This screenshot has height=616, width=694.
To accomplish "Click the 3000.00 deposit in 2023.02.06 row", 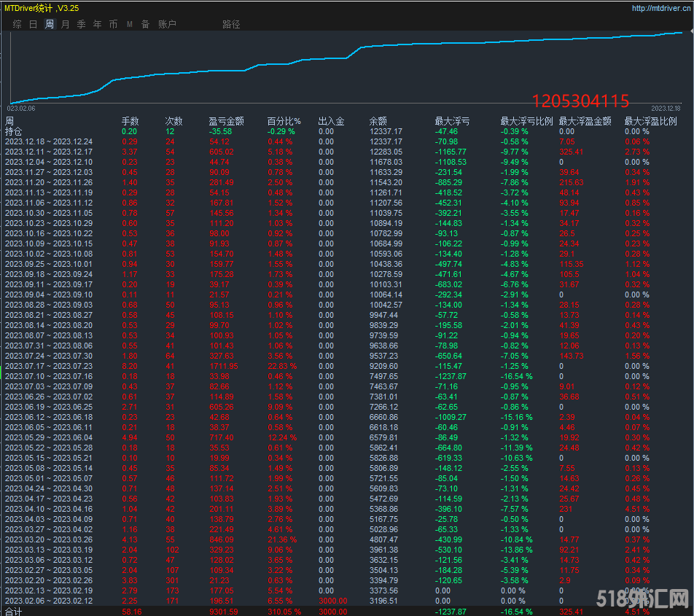I will pyautogui.click(x=333, y=601).
